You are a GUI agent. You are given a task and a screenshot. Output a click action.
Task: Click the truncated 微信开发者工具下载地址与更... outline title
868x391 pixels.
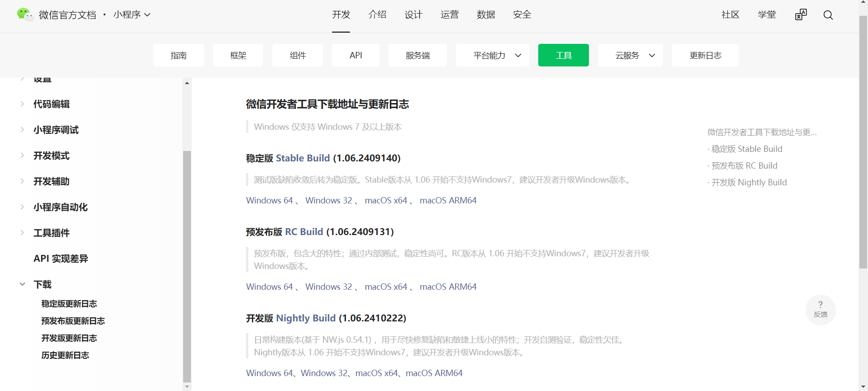click(762, 132)
